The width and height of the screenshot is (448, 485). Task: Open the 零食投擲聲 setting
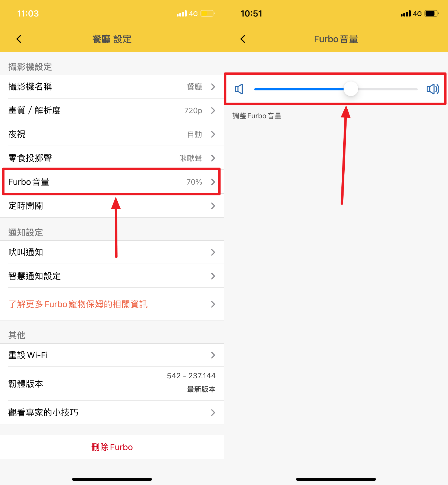point(112,158)
